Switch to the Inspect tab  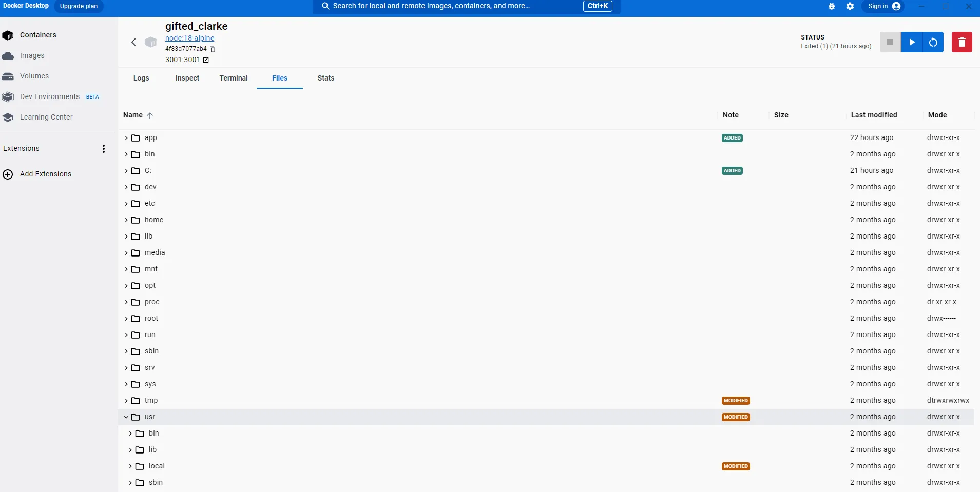pos(187,78)
